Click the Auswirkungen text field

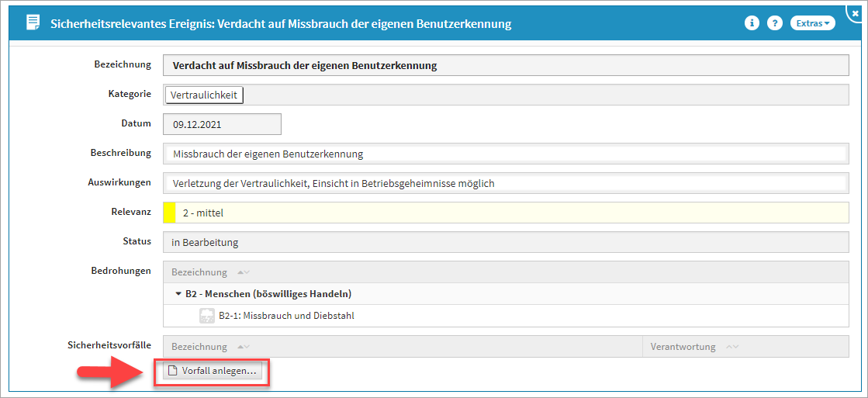[x=506, y=183]
